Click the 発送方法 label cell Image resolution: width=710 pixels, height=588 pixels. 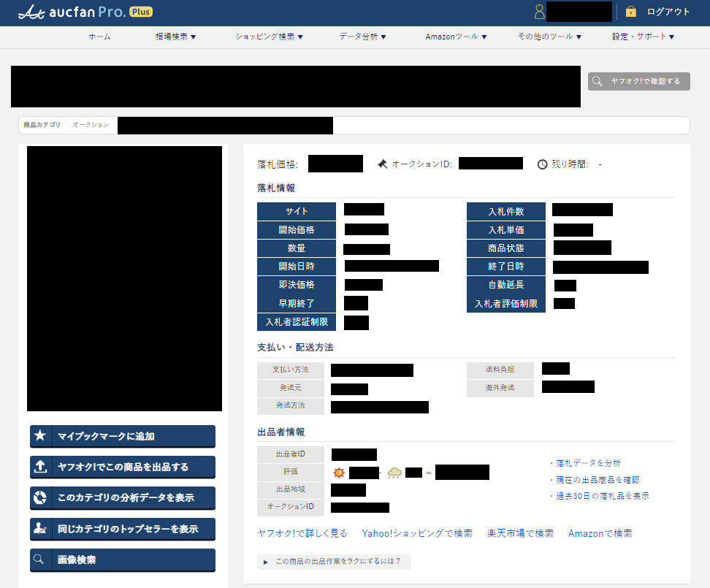(x=291, y=405)
